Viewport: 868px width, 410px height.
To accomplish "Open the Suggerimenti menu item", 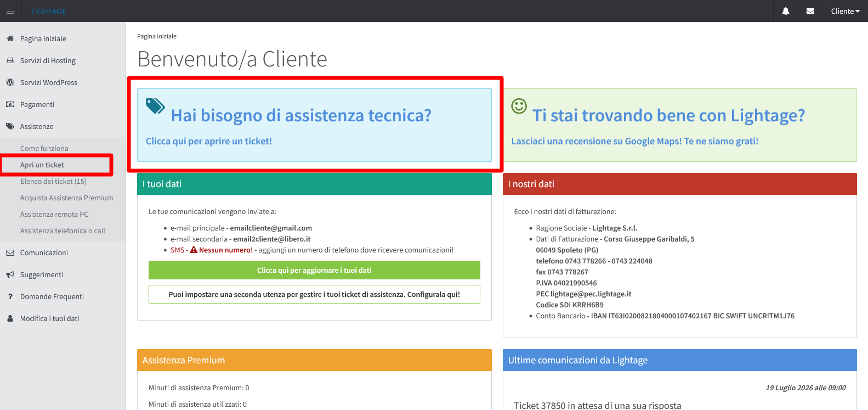I will point(42,274).
